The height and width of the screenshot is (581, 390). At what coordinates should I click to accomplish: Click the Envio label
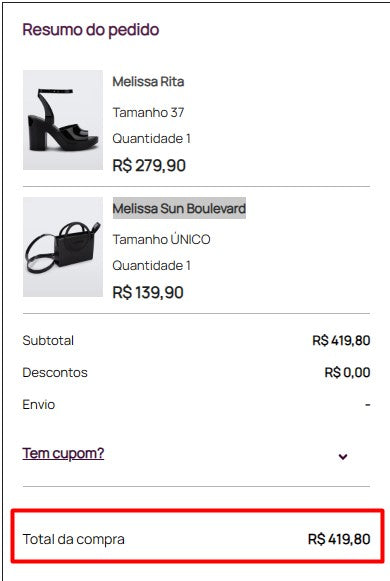[39, 404]
